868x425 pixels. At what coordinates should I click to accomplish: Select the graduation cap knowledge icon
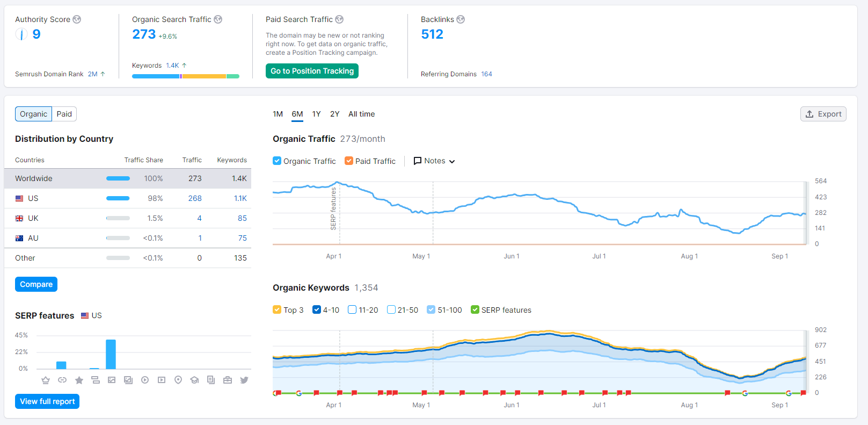pos(194,380)
